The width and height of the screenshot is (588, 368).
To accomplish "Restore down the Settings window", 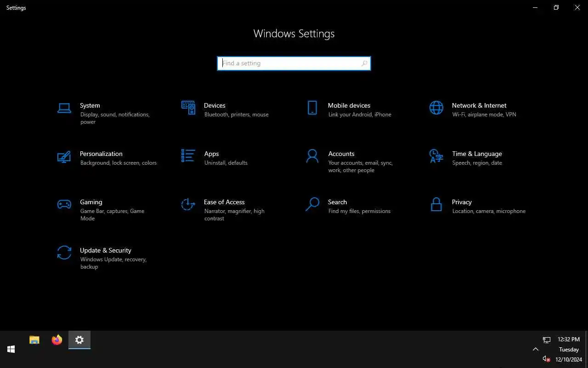I will pyautogui.click(x=556, y=7).
